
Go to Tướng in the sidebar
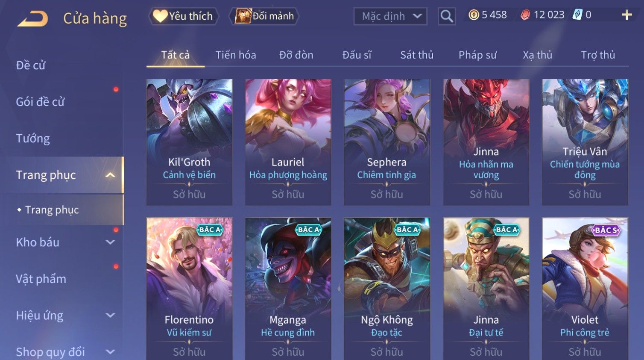pyautogui.click(x=33, y=139)
